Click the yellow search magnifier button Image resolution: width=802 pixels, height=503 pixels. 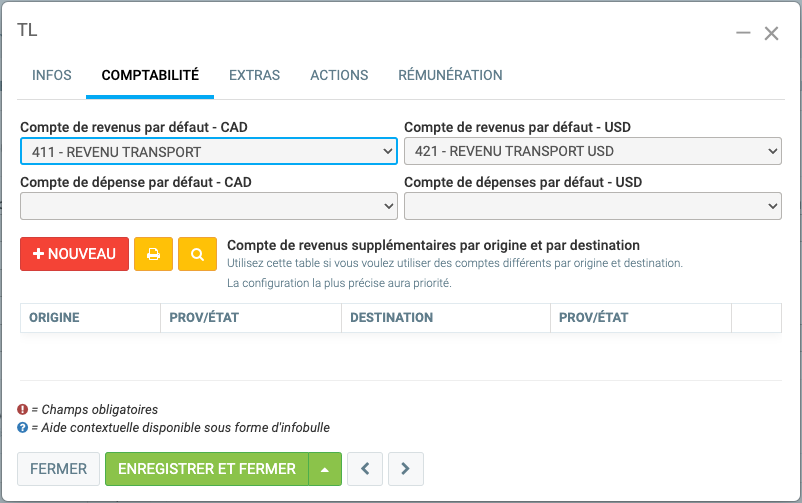coord(198,254)
